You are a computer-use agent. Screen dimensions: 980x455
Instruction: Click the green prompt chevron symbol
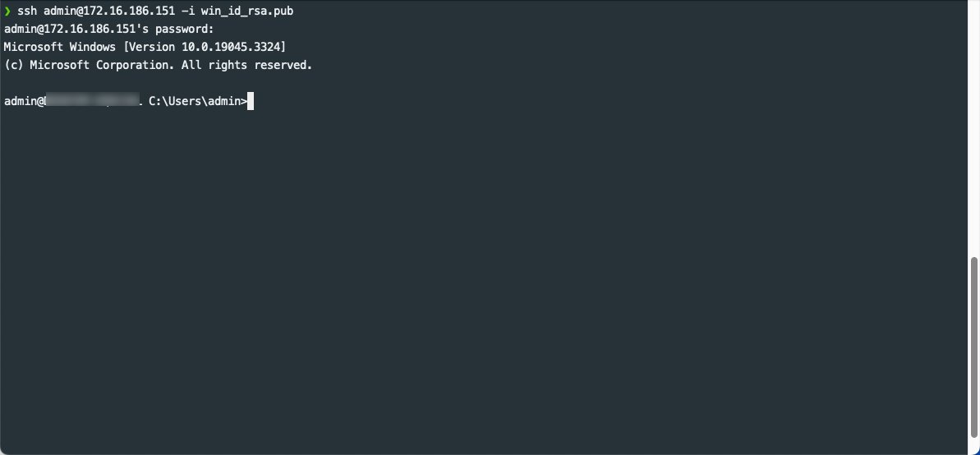(x=7, y=11)
